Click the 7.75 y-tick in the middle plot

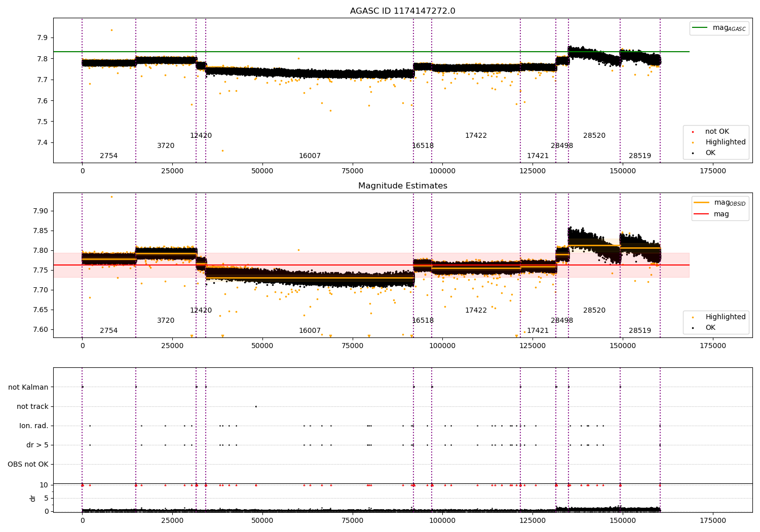(40, 271)
